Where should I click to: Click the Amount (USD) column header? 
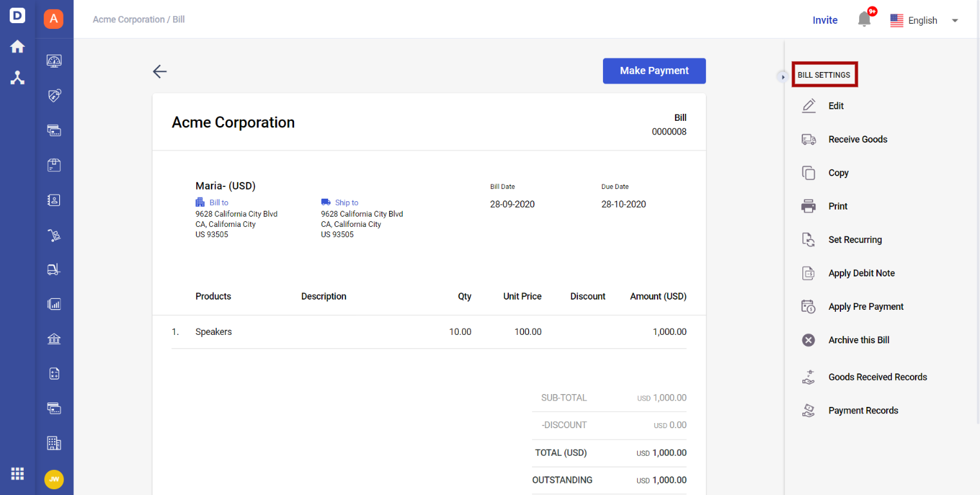[x=658, y=296]
